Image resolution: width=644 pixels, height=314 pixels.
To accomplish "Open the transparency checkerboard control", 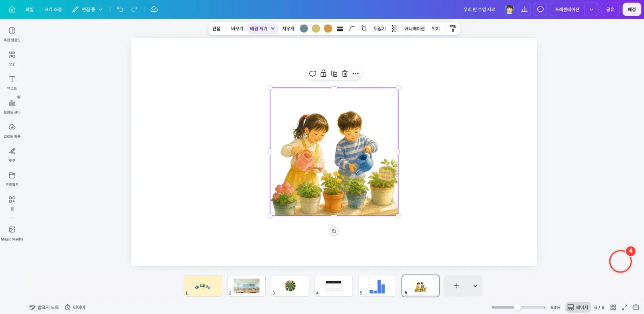I will (395, 29).
